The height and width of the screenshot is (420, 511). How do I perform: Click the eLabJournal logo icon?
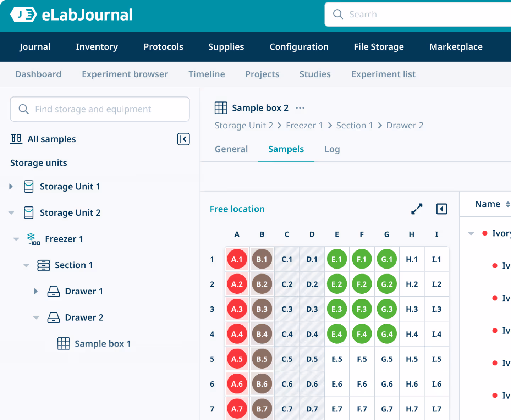pyautogui.click(x=23, y=15)
